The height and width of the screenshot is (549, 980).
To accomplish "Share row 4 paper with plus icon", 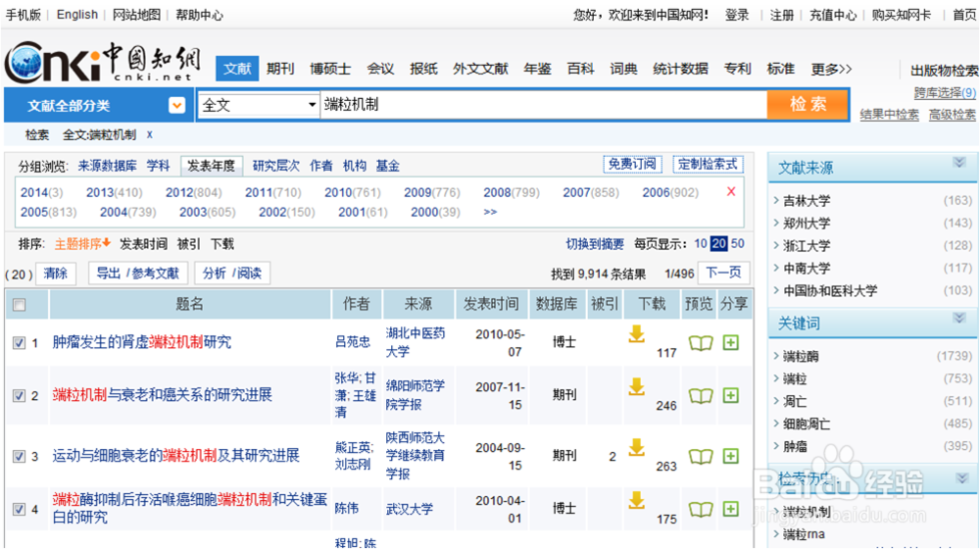I will (x=731, y=509).
